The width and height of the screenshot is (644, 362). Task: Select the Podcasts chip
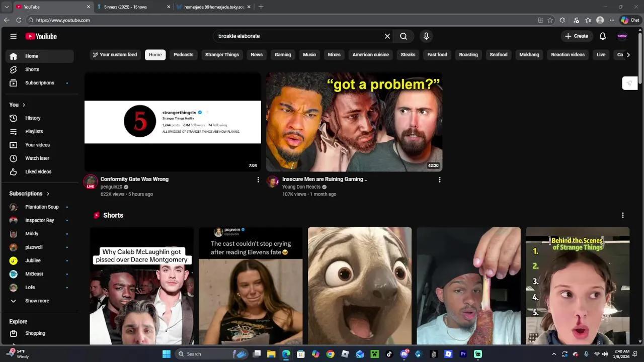tap(183, 55)
